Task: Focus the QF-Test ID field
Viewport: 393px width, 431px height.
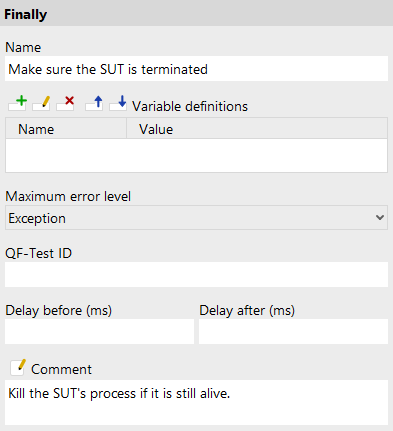Action: [196, 274]
